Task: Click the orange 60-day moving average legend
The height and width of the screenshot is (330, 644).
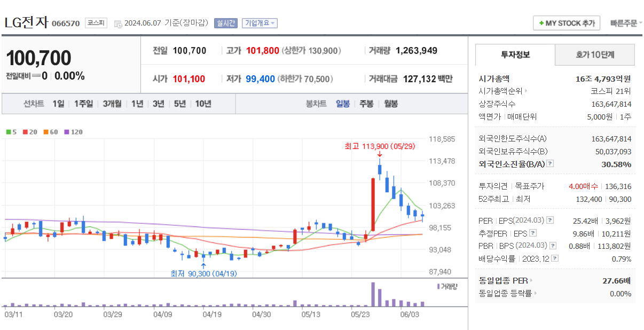Action: pos(50,132)
